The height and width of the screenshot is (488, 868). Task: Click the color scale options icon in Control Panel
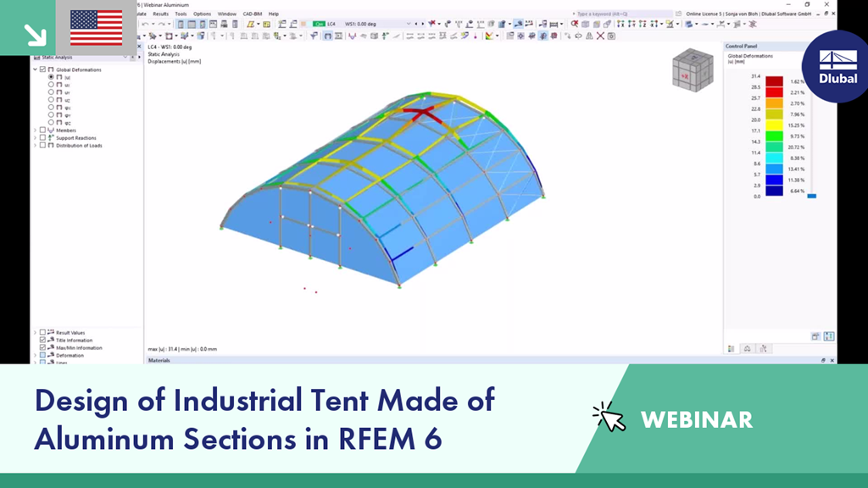[x=829, y=336]
